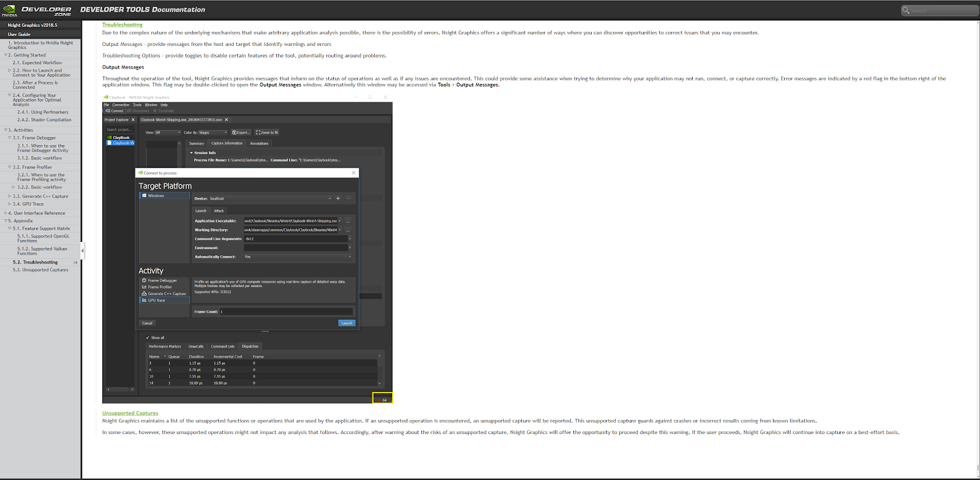Click the Search project field
Viewport: 980px width, 480px height.
[x=119, y=130]
